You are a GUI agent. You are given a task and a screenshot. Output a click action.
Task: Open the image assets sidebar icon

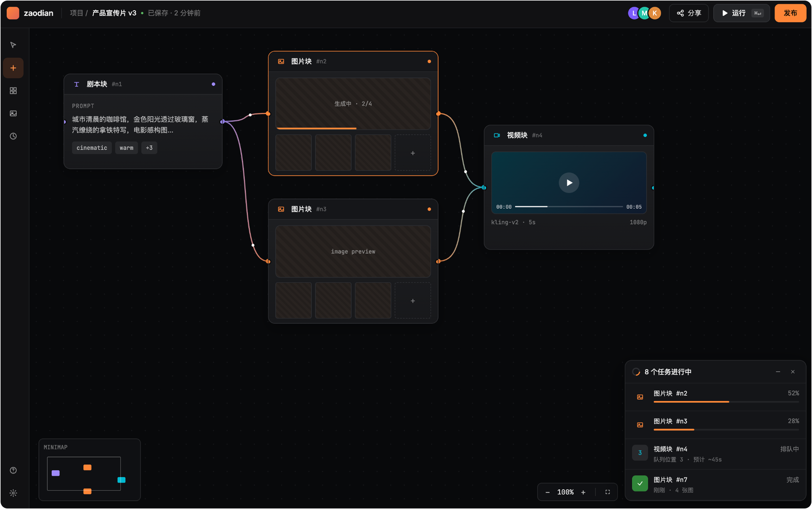click(13, 113)
